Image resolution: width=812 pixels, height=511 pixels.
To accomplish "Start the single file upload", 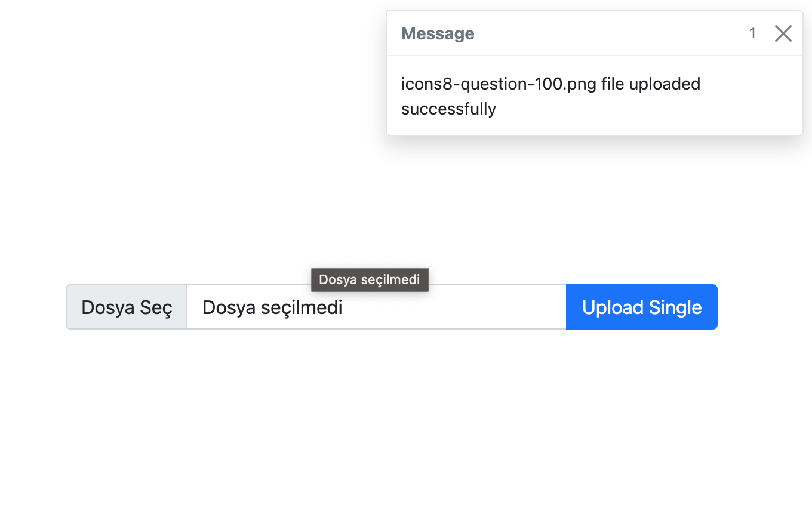I will point(642,307).
